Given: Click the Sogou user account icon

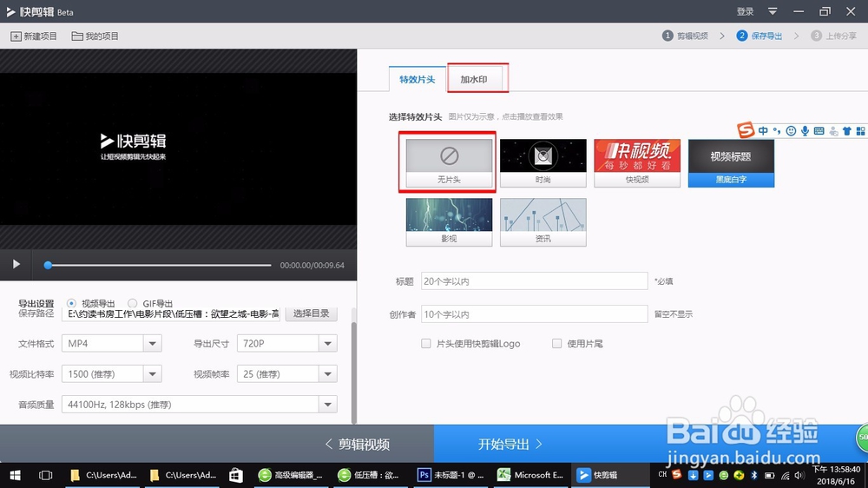Looking at the screenshot, I should 833,131.
